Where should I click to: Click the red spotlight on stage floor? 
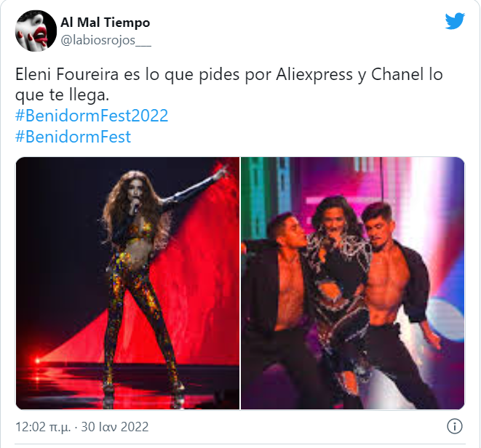click(37, 361)
